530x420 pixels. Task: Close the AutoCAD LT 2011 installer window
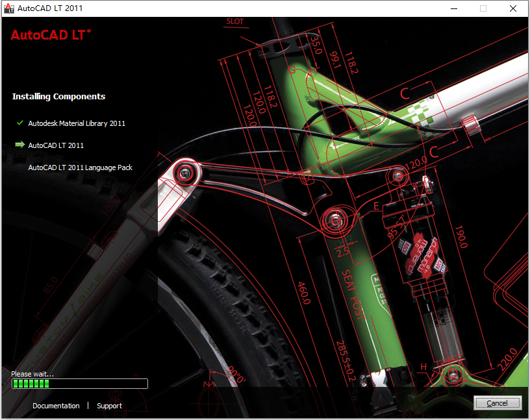tap(512, 8)
